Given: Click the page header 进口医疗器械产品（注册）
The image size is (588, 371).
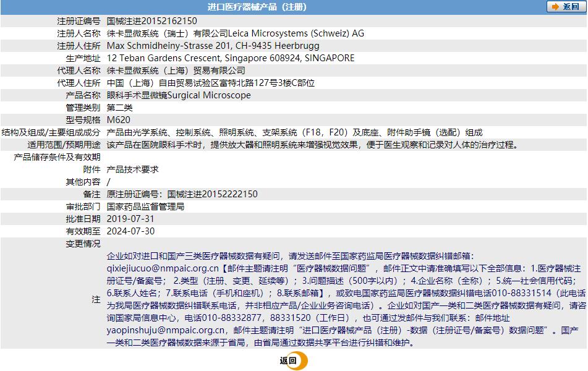Looking at the screenshot, I should [x=257, y=7].
